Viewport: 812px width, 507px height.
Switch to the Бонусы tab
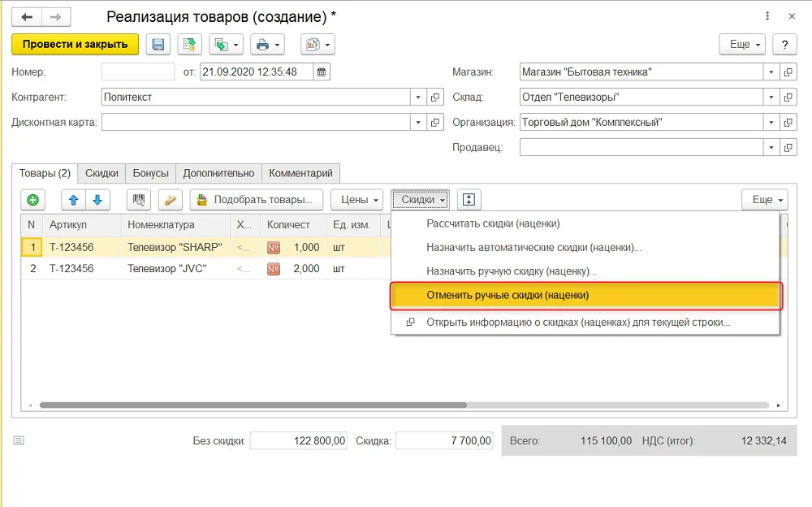click(x=151, y=173)
